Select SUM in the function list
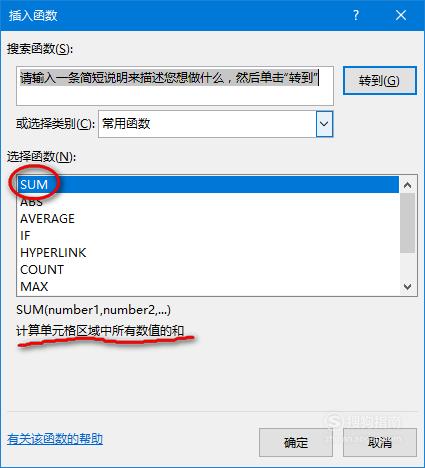This screenshot has height=468, width=425. pos(208,185)
